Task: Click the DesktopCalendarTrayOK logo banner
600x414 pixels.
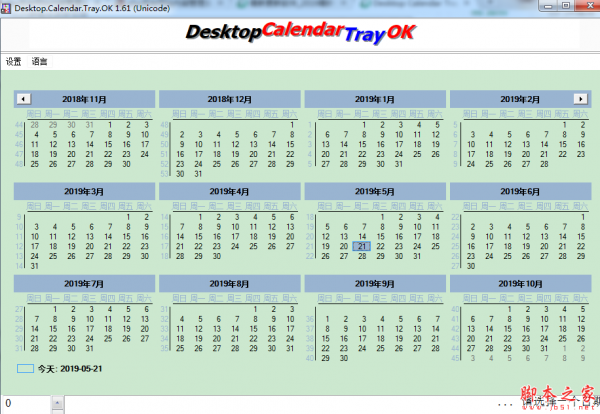Action: coord(301,33)
